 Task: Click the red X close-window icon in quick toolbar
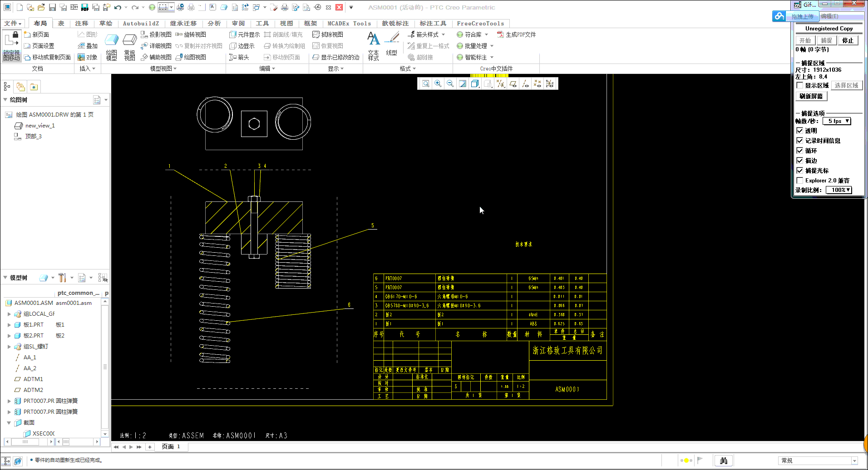click(339, 7)
